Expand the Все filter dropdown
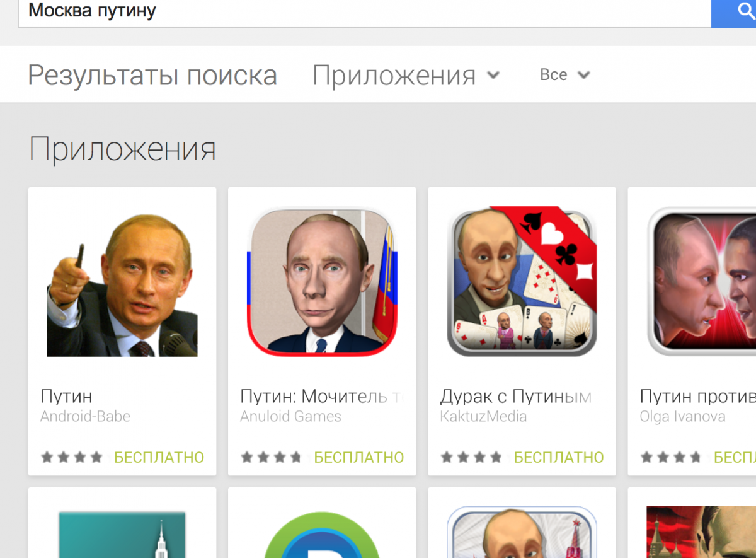Screen dimensions: 756x558 (x=564, y=74)
